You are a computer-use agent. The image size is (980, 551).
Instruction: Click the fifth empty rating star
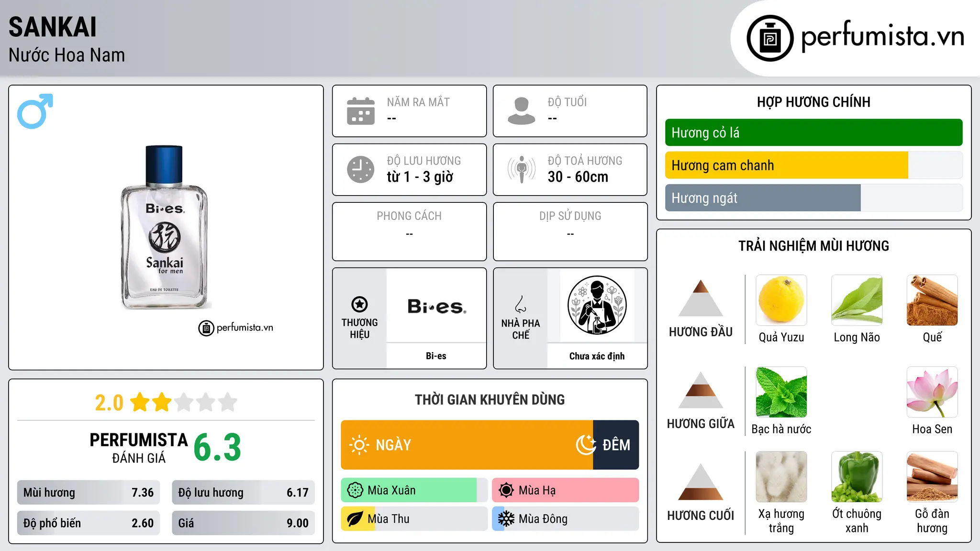pos(228,402)
